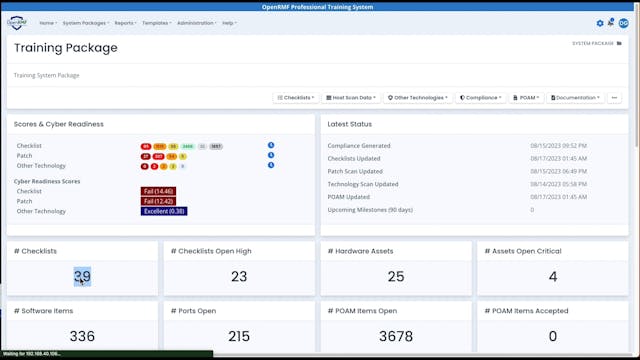Click the info icon in the Checklist score row

[x=271, y=145]
